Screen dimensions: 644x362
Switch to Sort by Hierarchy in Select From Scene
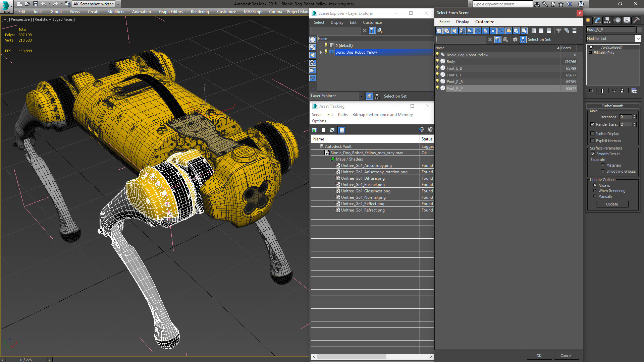click(523, 40)
